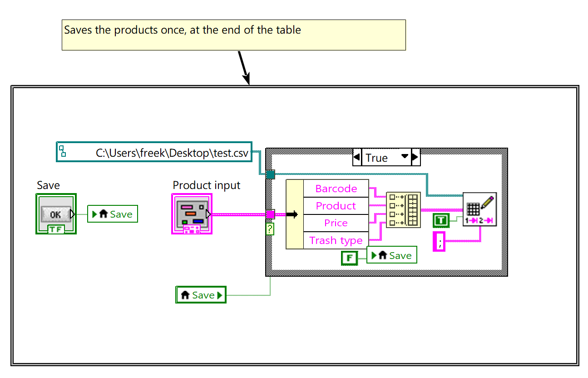Click the True boolean constant

tap(440, 220)
